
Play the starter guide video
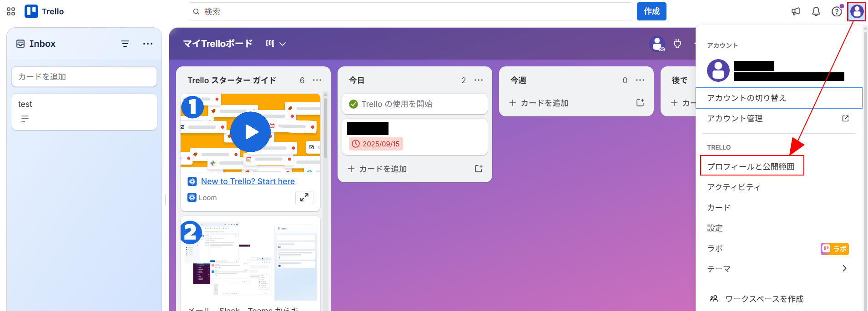pyautogui.click(x=251, y=132)
